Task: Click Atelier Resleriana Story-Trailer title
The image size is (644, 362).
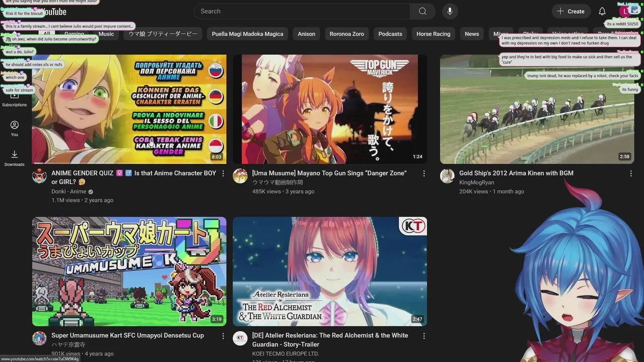Action: [x=330, y=340]
